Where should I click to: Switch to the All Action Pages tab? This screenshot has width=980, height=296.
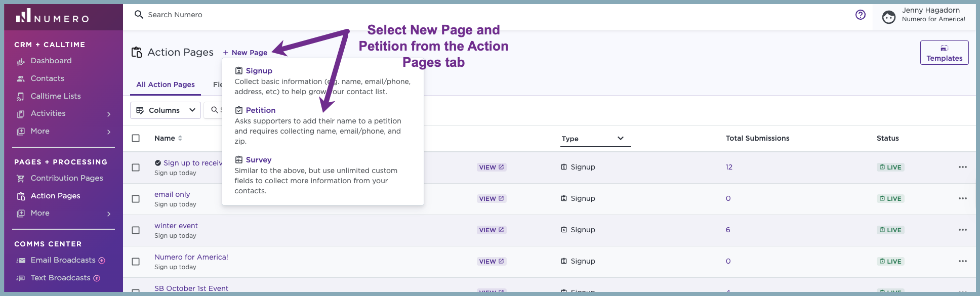[x=166, y=84]
